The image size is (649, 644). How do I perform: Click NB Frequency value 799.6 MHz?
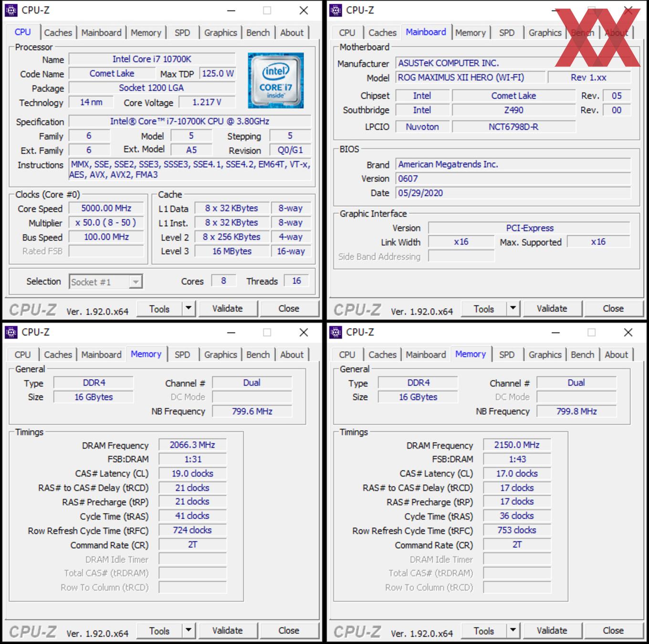[x=252, y=411]
